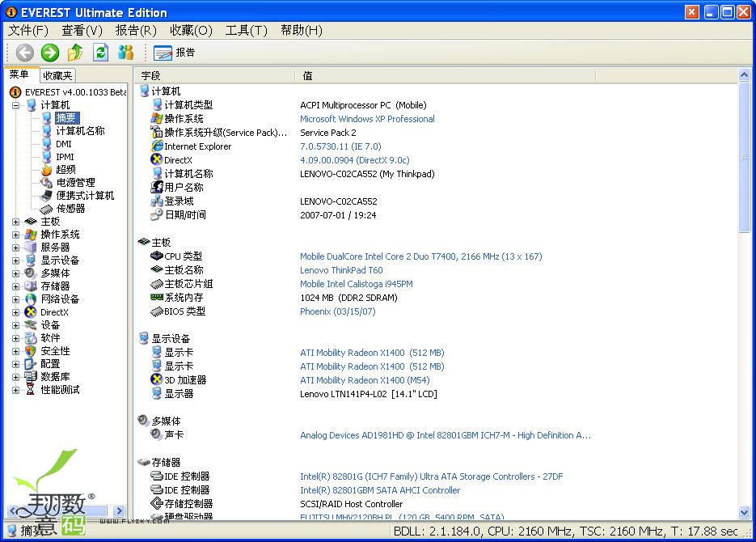Click the Refresh toolbar icon
This screenshot has width=756, height=542.
[100, 52]
